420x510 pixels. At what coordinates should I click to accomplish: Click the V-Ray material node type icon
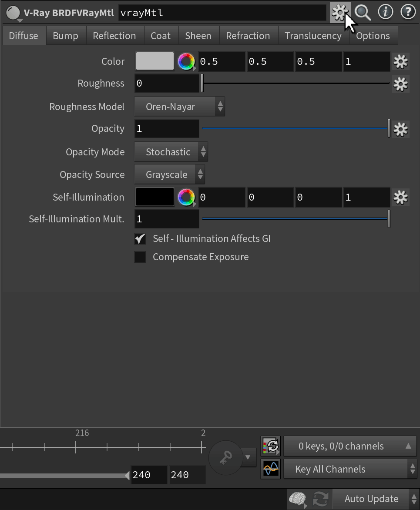point(13,13)
